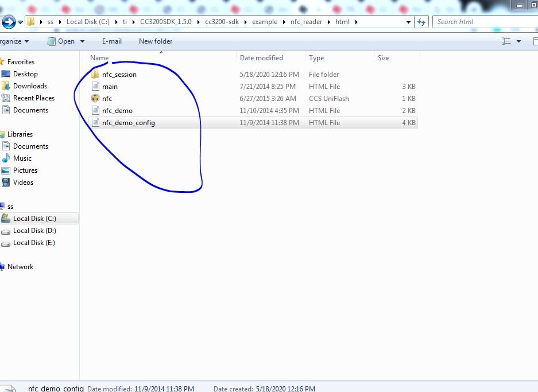Click the 'html' breadcrumb segment
The image size is (538, 392).
pyautogui.click(x=342, y=22)
